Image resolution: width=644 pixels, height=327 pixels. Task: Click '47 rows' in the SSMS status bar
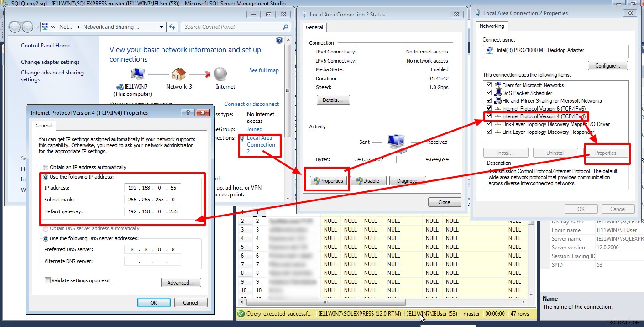(x=520, y=314)
